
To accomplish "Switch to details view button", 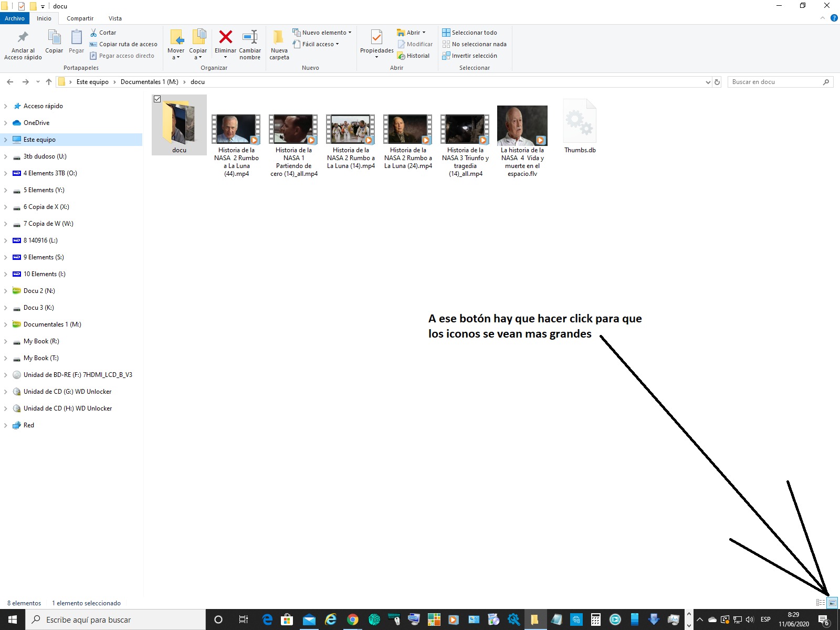I will [x=820, y=603].
